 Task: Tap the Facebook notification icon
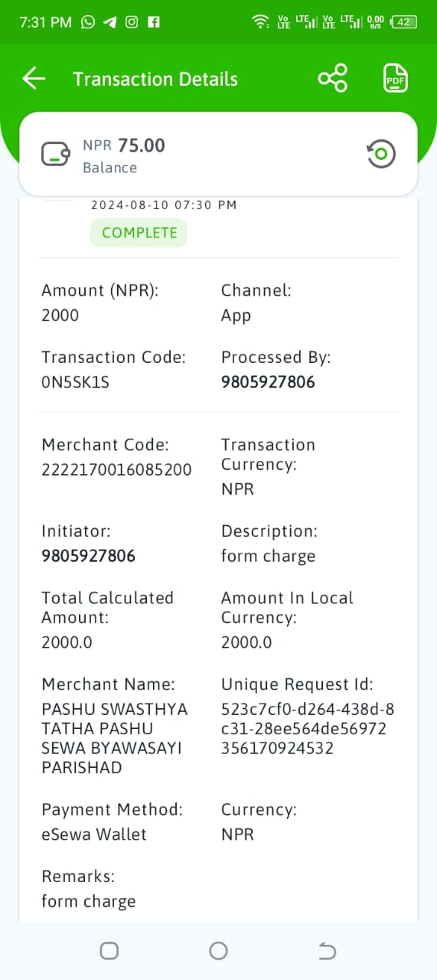click(154, 22)
